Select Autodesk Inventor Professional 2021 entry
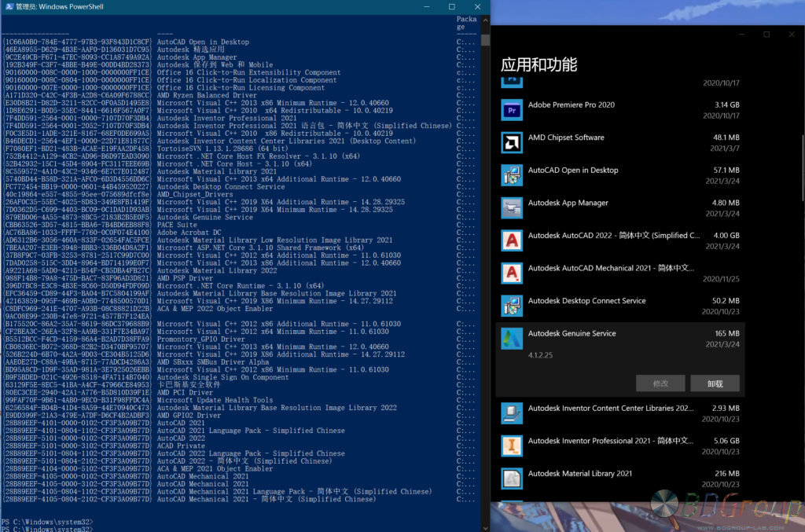This screenshot has height=532, width=805. point(620,446)
